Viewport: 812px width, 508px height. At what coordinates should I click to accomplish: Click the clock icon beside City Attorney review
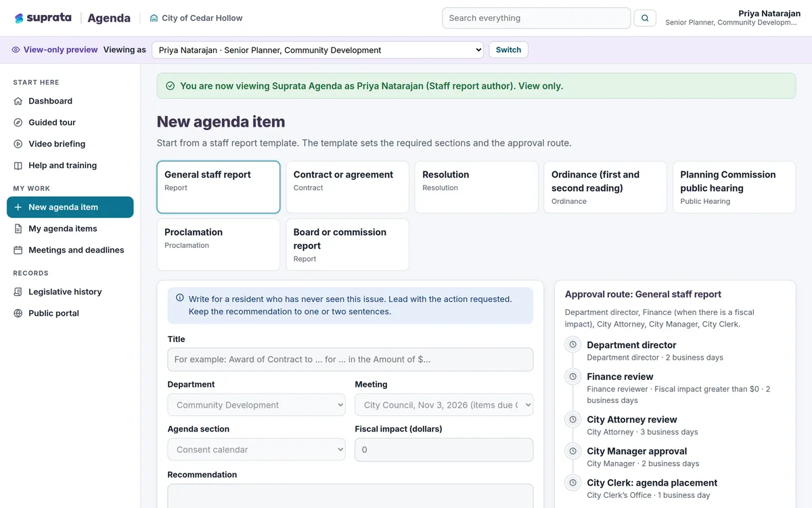[573, 419]
